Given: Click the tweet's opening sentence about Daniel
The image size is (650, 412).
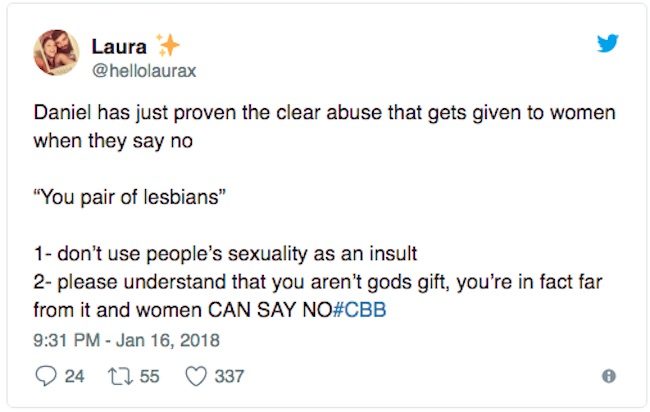Looking at the screenshot, I should tap(324, 113).
